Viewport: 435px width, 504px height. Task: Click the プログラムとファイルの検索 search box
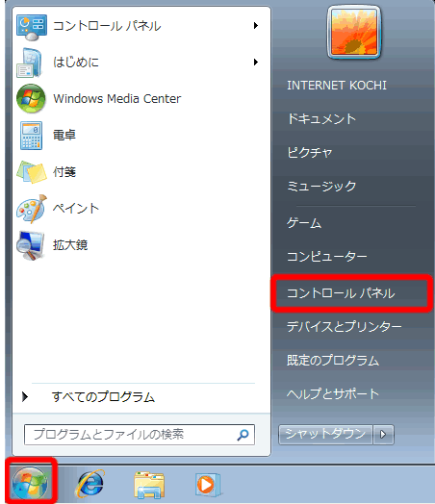point(140,435)
